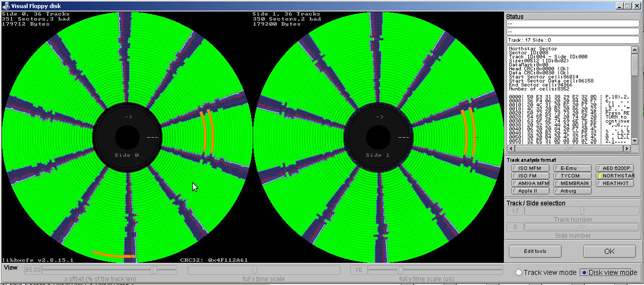Viewport: 644px width, 285px height.
Task: Click the vertical scrollbar thumb in status box
Action: tap(635, 65)
